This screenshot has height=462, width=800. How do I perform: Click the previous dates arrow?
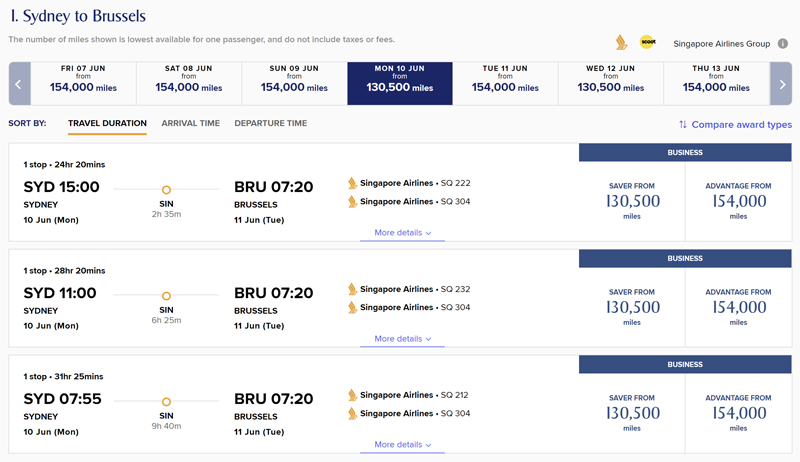(x=19, y=84)
